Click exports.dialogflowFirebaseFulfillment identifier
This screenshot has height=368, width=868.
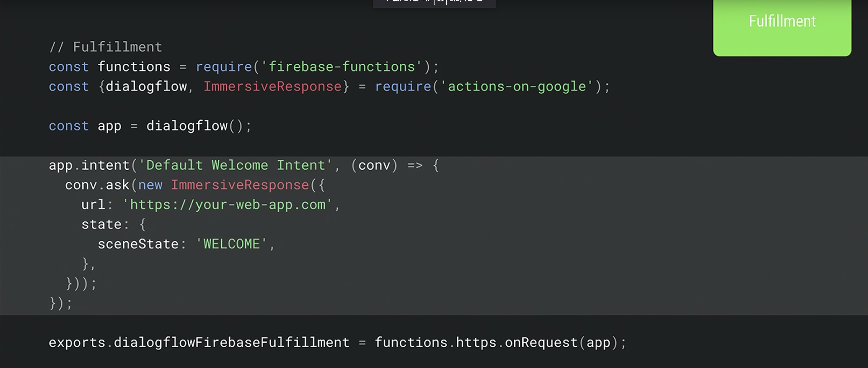coord(199,343)
